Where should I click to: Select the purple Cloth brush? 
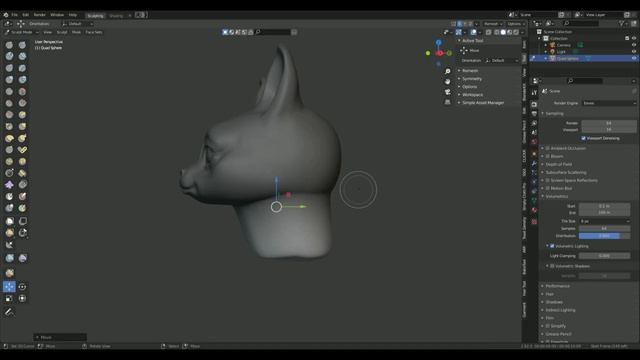tap(9, 185)
